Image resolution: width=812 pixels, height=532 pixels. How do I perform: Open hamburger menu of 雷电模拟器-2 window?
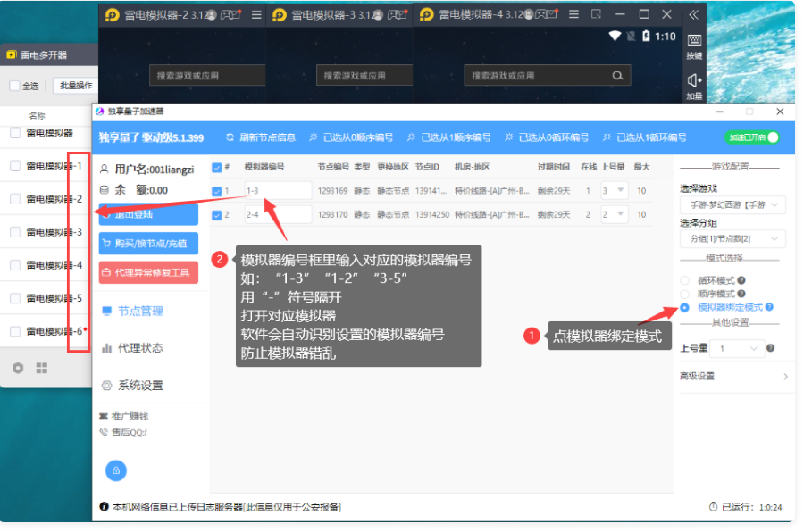click(256, 15)
